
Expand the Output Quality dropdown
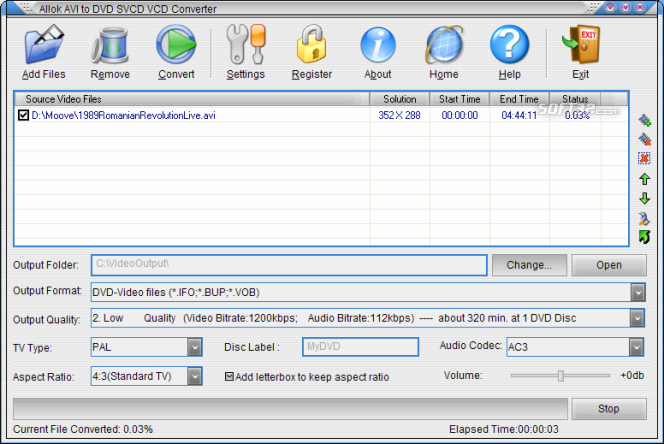(637, 318)
